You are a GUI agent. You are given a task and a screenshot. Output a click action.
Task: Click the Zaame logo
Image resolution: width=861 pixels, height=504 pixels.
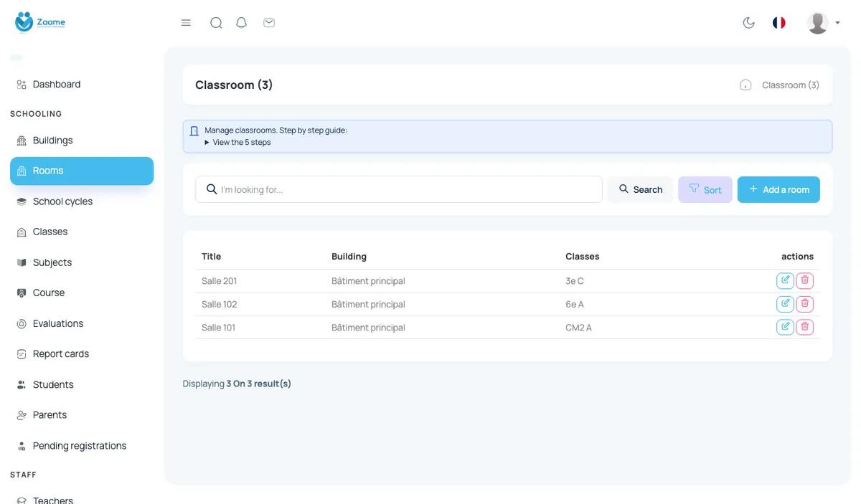[x=40, y=22]
